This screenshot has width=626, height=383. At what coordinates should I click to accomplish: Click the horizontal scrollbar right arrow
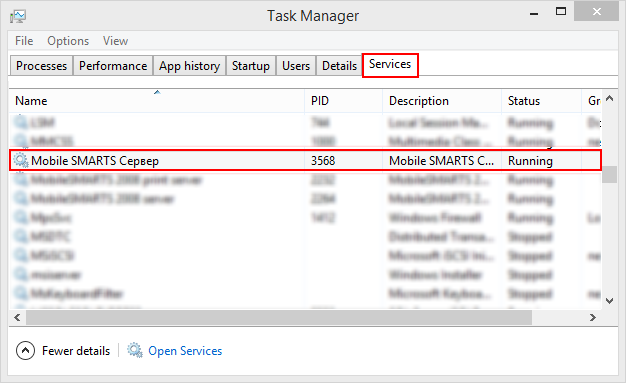pos(593,318)
